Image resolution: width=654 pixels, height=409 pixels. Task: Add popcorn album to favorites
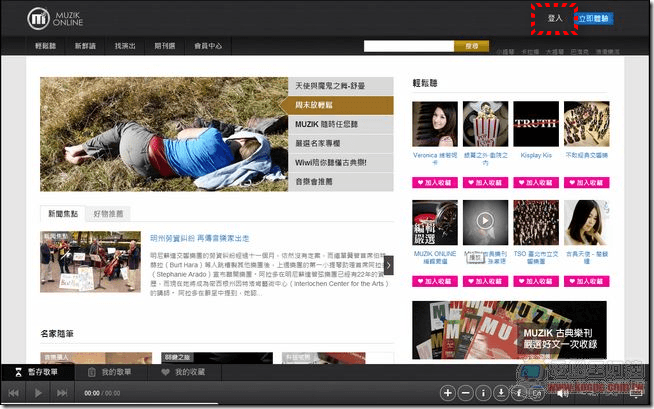pos(485,183)
